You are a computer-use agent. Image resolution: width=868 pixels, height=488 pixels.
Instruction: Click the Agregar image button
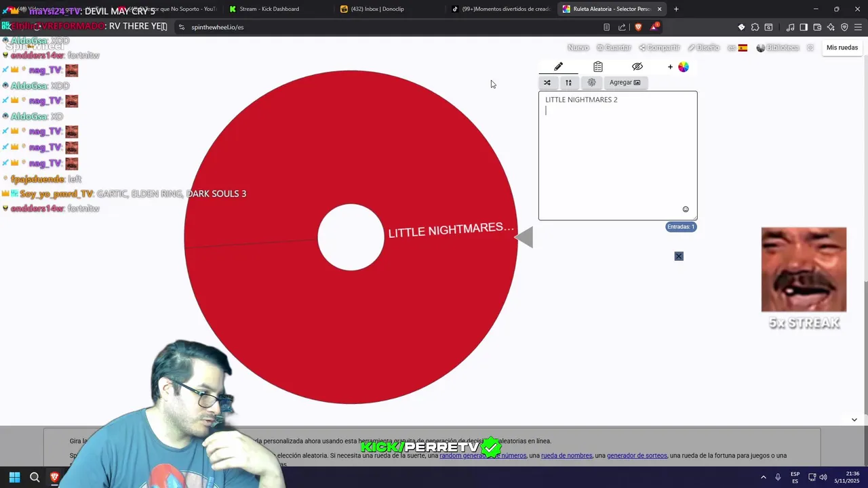tap(625, 83)
